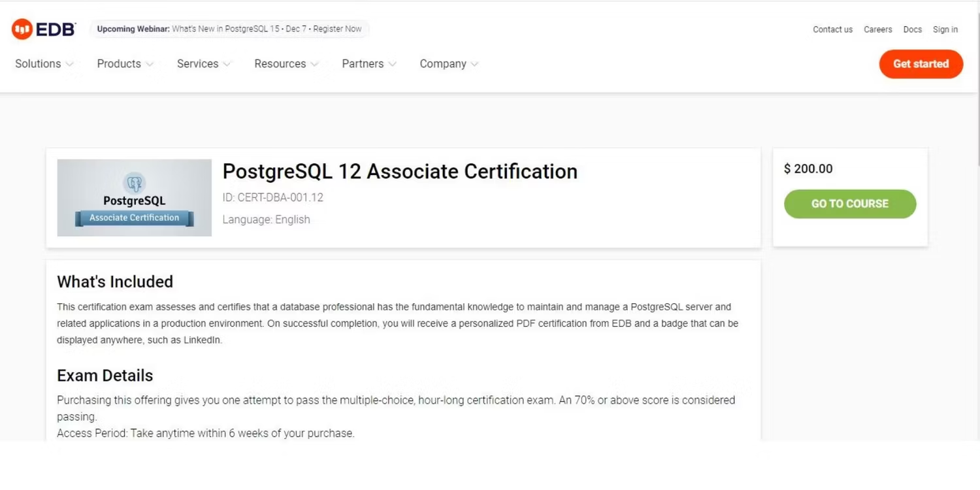Click the $ 200.00 price
This screenshot has width=980, height=490.
[808, 169]
